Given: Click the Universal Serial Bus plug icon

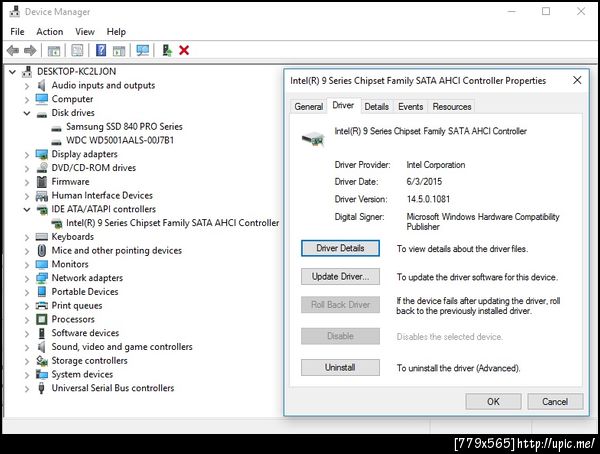Looking at the screenshot, I should click(41, 388).
